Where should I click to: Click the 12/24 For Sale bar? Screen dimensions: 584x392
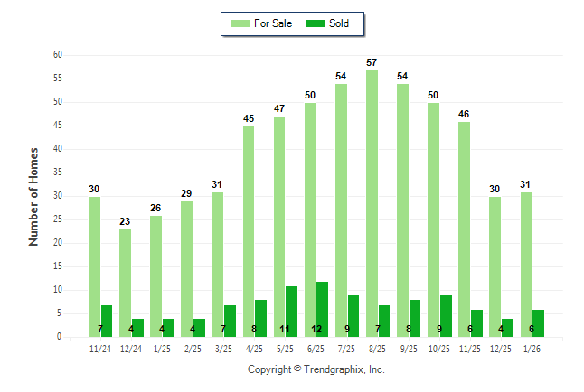125,283
